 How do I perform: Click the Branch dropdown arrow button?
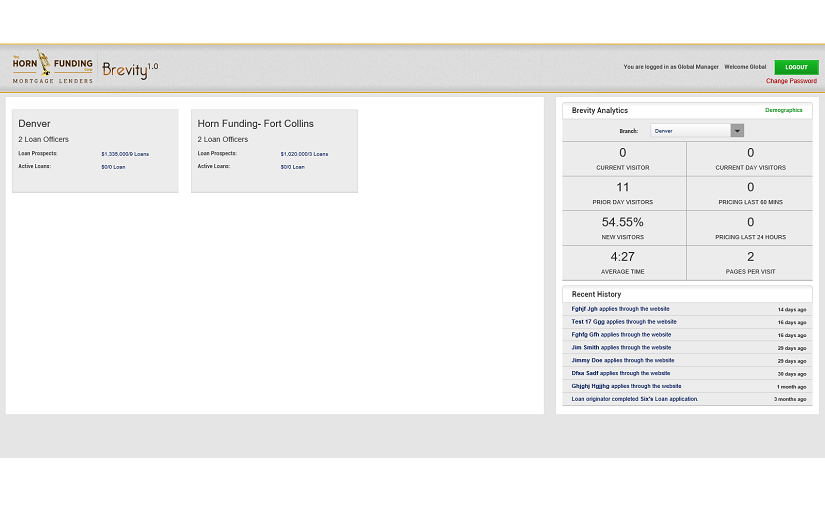click(x=737, y=130)
